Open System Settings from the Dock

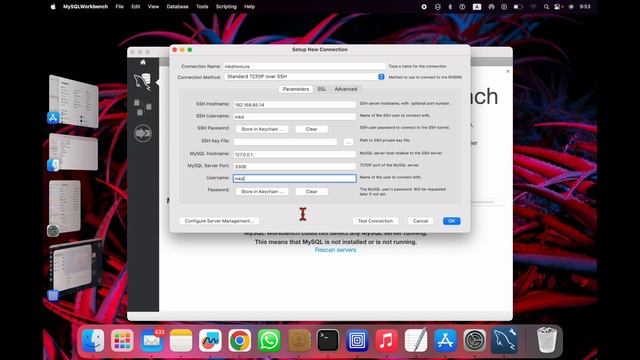(x=475, y=340)
